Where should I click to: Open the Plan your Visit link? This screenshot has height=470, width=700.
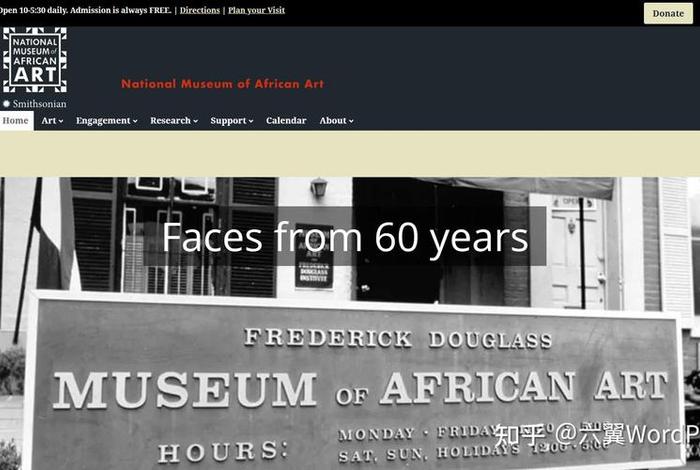pos(256,10)
